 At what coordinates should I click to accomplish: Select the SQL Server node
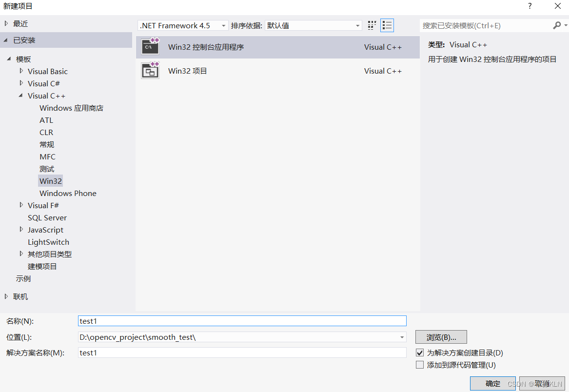pyautogui.click(x=47, y=217)
